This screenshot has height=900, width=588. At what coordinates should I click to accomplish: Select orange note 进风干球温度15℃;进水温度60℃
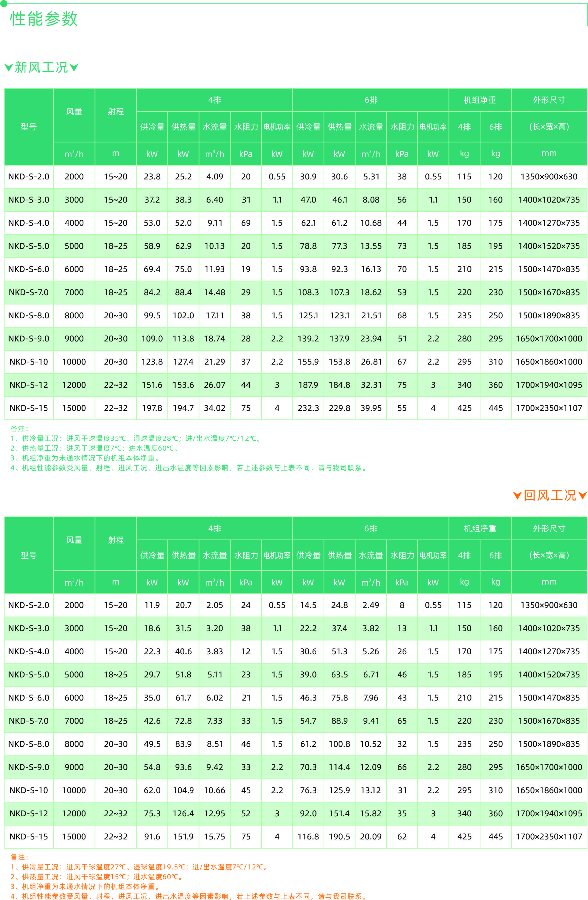coord(97,877)
